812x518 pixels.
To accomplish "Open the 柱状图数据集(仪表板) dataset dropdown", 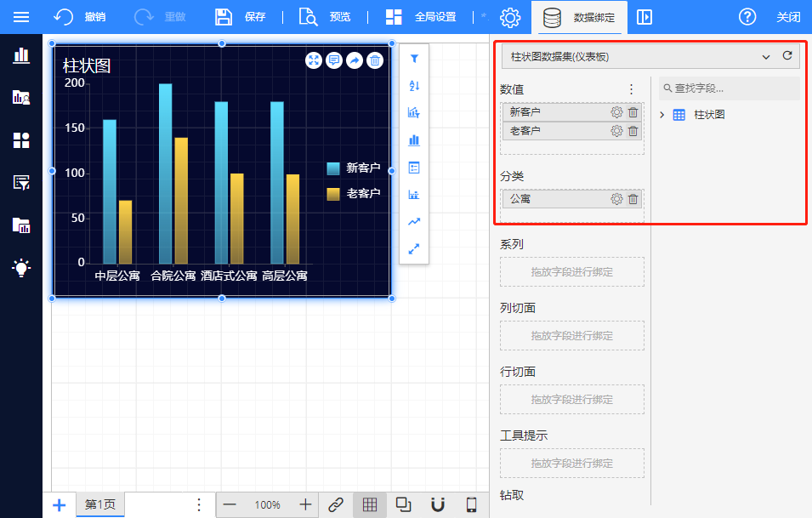I will [638, 57].
